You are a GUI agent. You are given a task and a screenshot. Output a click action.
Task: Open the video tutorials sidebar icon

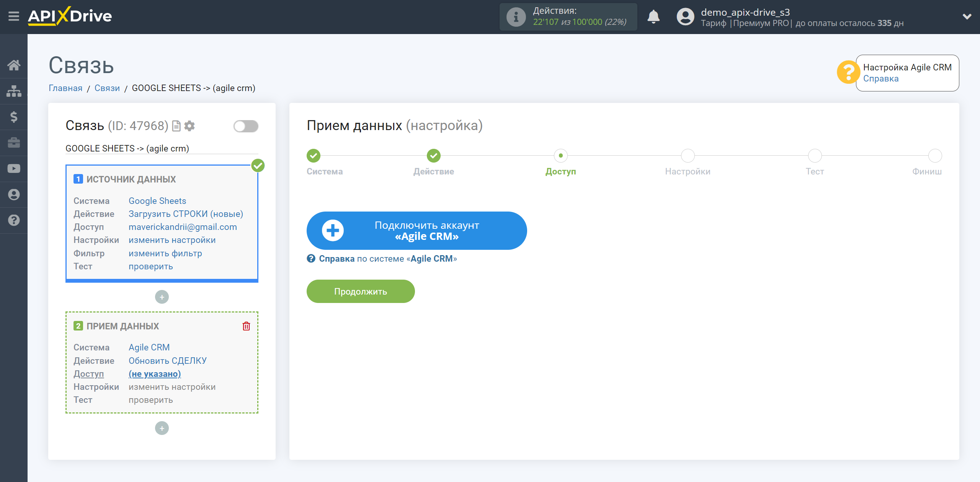[14, 168]
